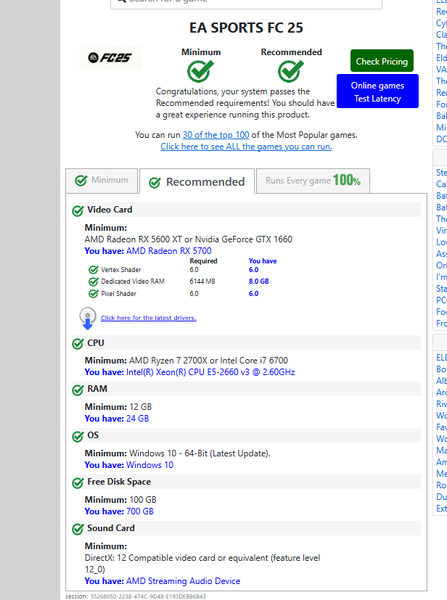
Task: Click the Sound Card checkmark icon
Action: click(78, 529)
